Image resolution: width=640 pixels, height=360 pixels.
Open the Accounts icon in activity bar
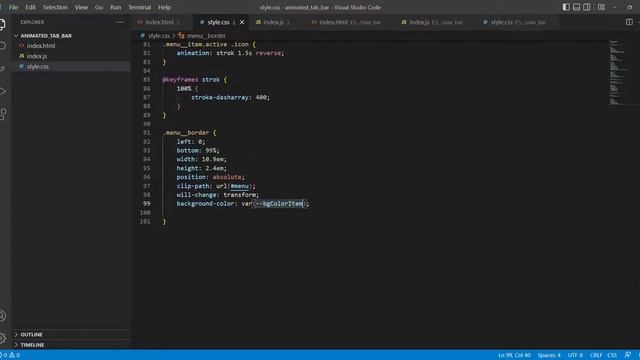pyautogui.click(x=2, y=316)
